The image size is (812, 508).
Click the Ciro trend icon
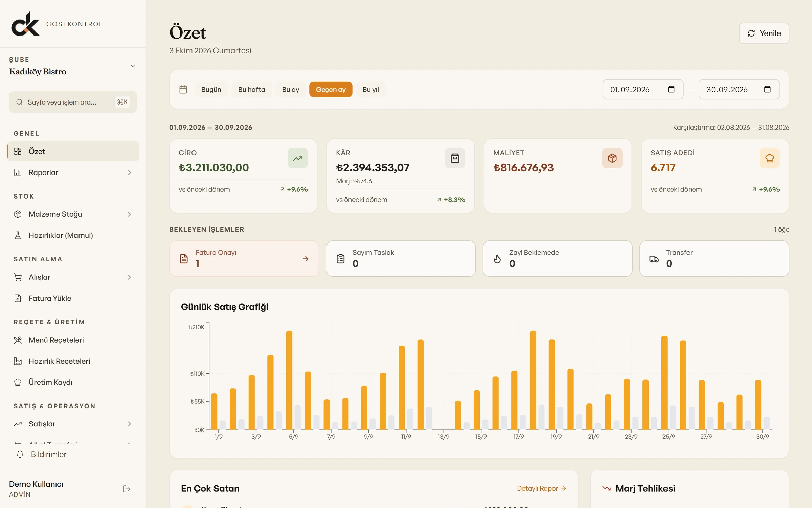click(x=298, y=158)
